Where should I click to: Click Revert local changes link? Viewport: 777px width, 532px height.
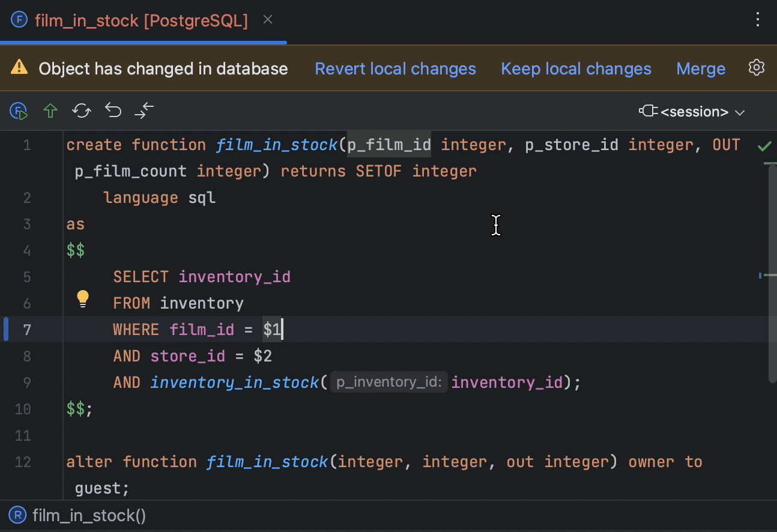pos(395,69)
